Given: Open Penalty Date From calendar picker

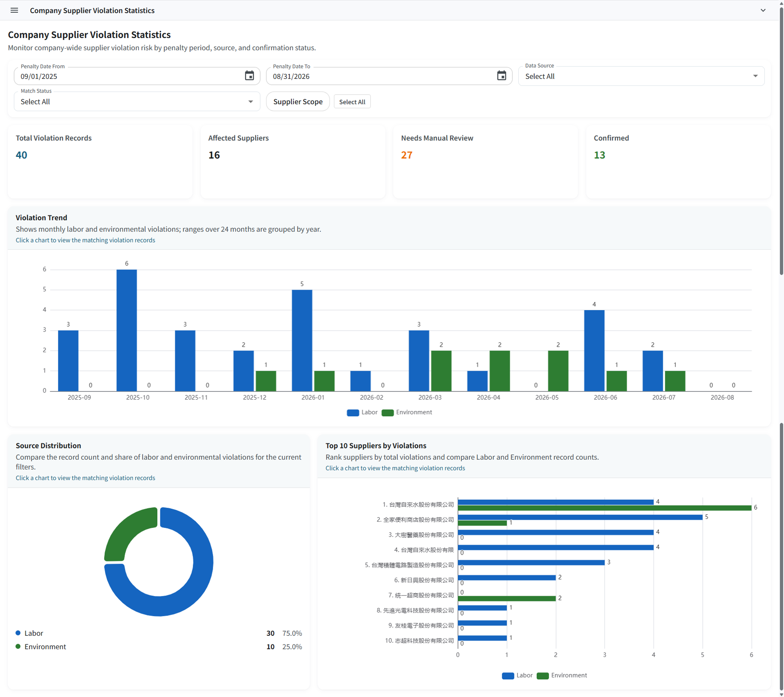Looking at the screenshot, I should click(x=249, y=76).
